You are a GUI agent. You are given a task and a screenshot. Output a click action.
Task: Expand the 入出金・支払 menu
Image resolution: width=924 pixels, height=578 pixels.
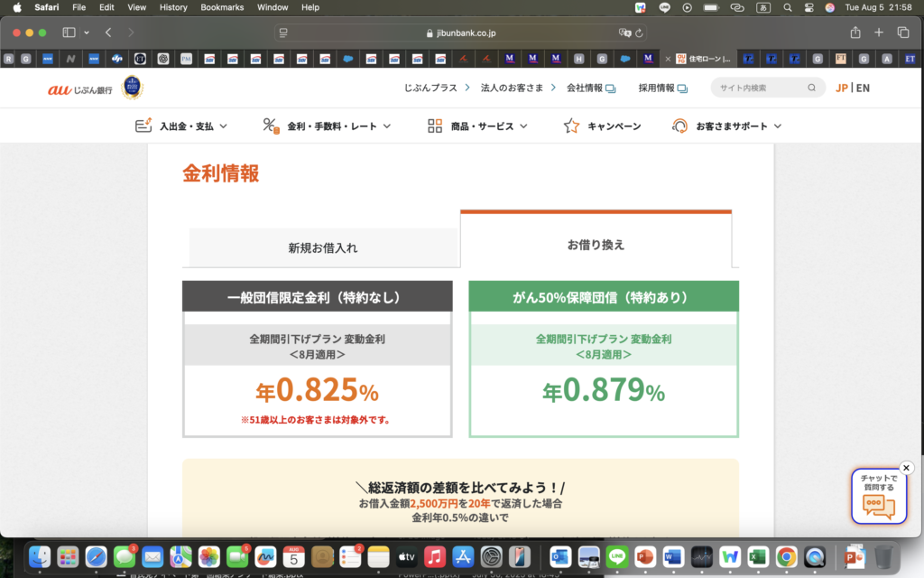tap(180, 126)
